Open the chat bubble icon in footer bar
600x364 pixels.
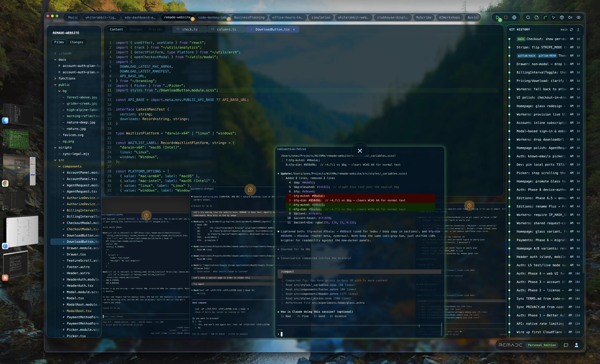(566, 345)
